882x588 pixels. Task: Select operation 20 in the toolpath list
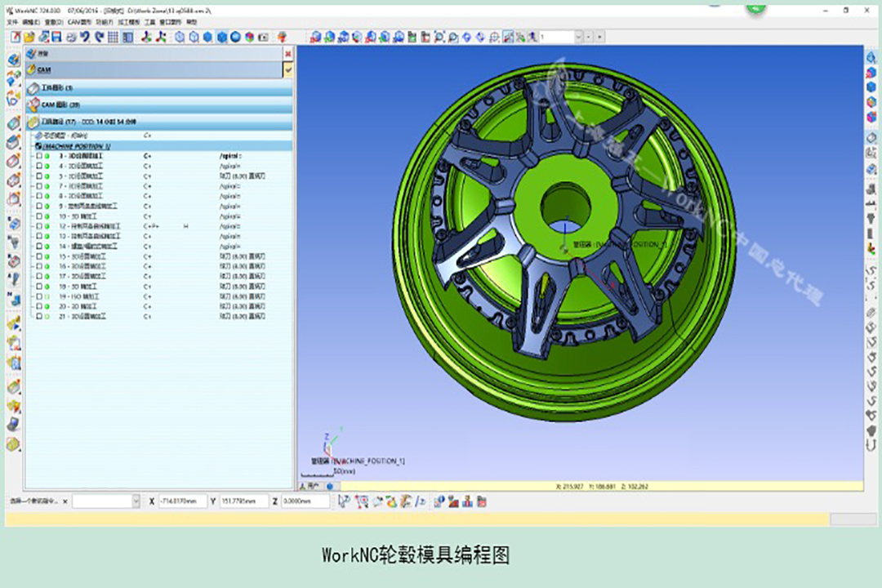coord(160,307)
